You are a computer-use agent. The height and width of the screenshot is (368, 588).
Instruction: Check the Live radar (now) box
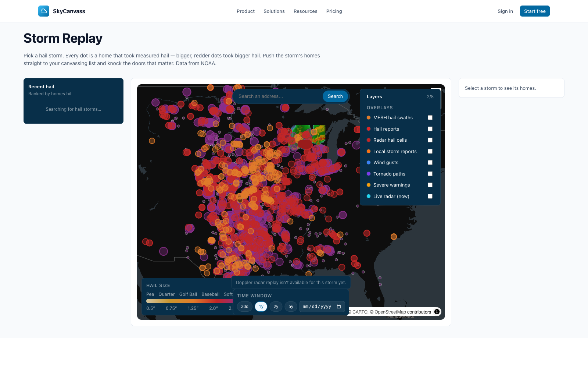(430, 197)
